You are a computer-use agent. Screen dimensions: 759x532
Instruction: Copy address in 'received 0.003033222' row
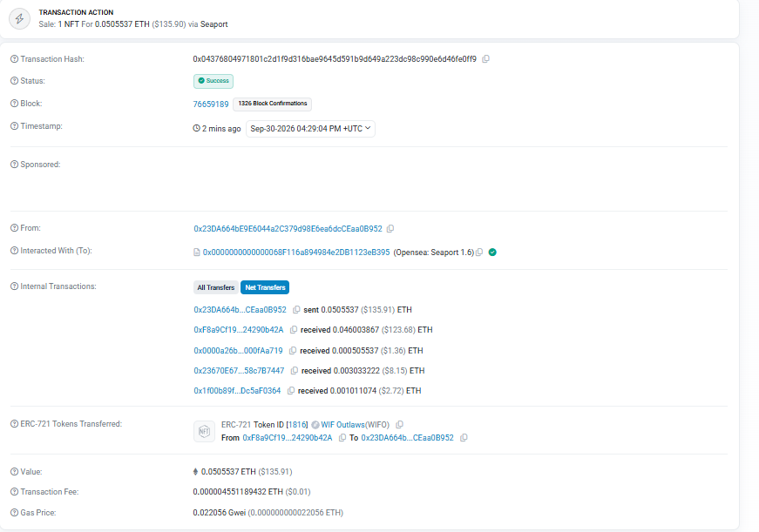(x=294, y=371)
